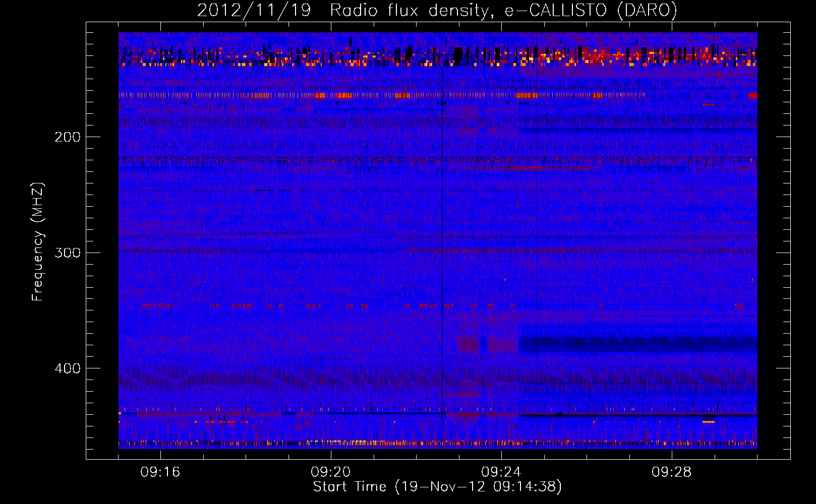Click the '09:28' time tick label
The height and width of the screenshot is (504, 816).
[x=672, y=472]
